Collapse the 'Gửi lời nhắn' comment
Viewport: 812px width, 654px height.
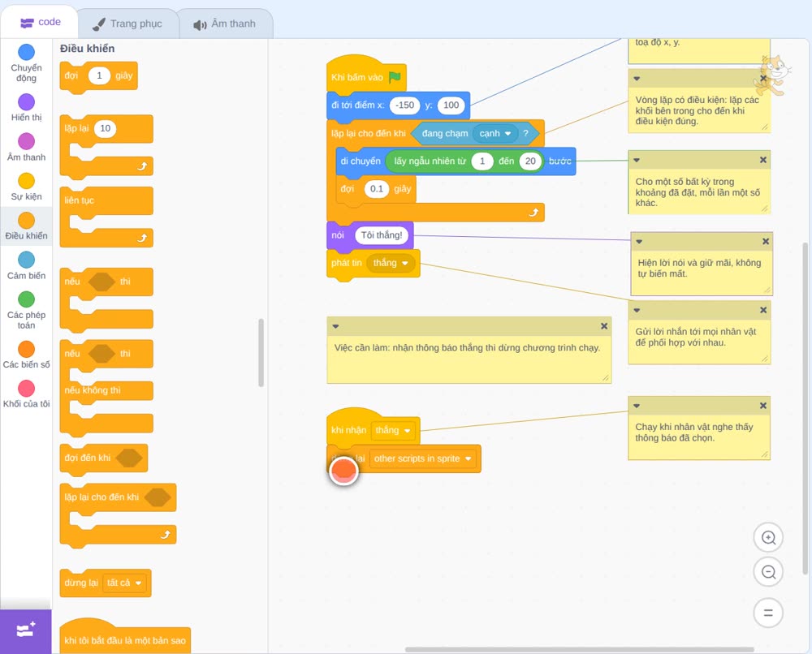637,310
